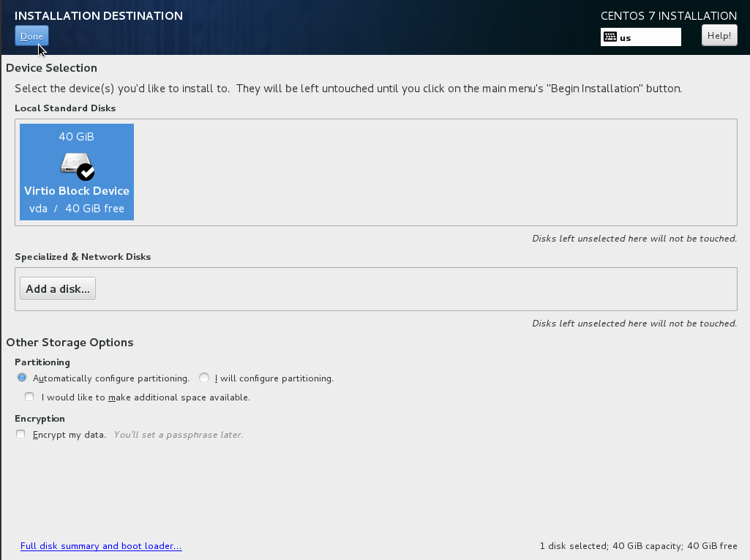Image resolution: width=750 pixels, height=560 pixels.
Task: Enable make additional space available checkbox
Action: (x=30, y=397)
